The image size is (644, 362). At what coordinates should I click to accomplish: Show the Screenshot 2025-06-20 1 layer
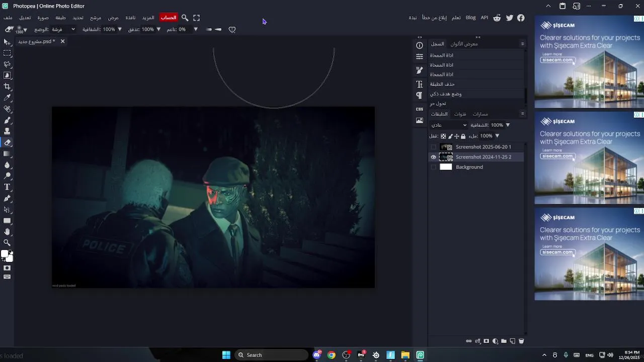point(434,147)
